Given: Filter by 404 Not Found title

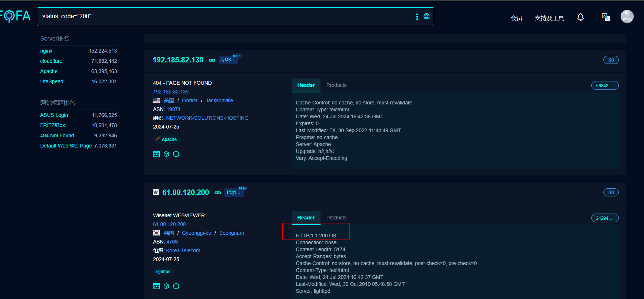Looking at the screenshot, I should (57, 135).
